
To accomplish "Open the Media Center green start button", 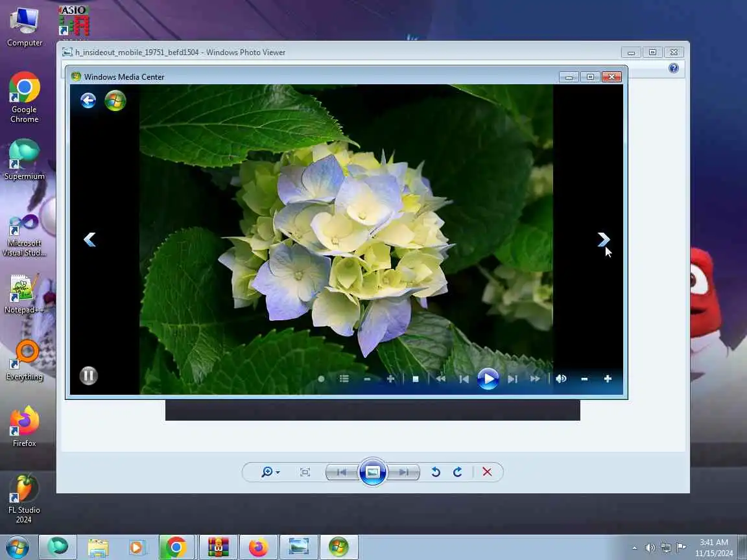I will [115, 100].
